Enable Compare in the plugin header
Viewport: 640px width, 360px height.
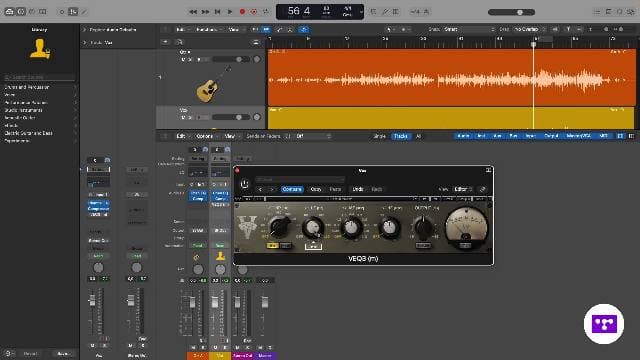click(292, 189)
